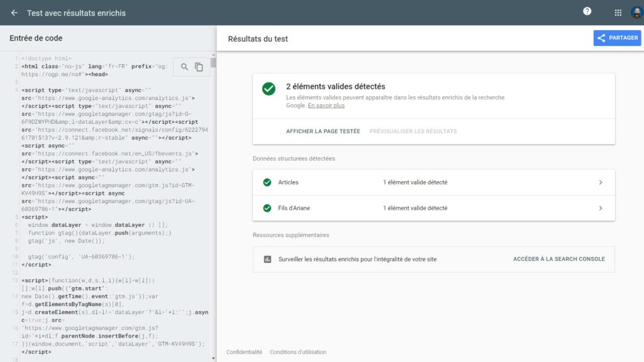The image size is (644, 362).
Task: Select the 'Articles' label
Action: [288, 182]
